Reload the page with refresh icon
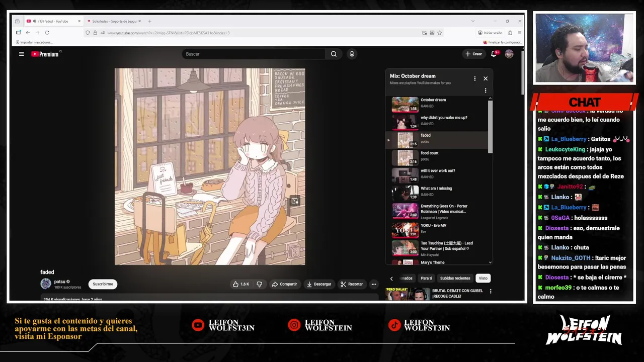This screenshot has width=644, height=362. click(47, 33)
